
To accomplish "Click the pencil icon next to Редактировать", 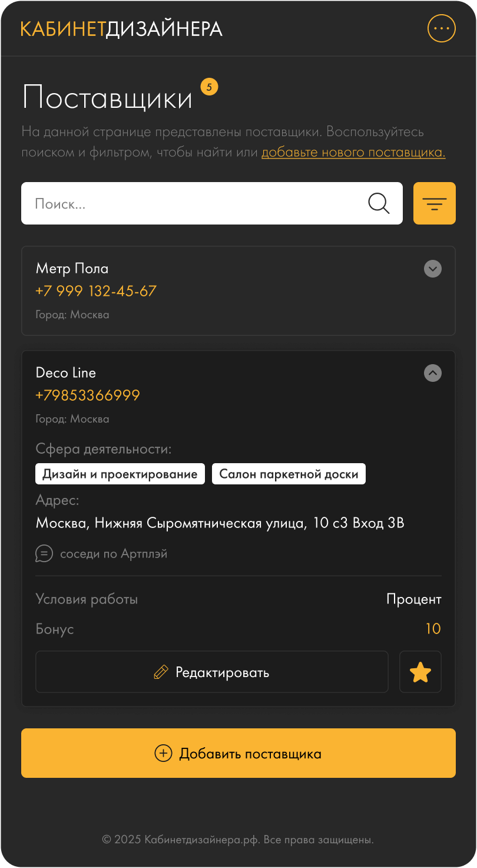I will (x=161, y=672).
